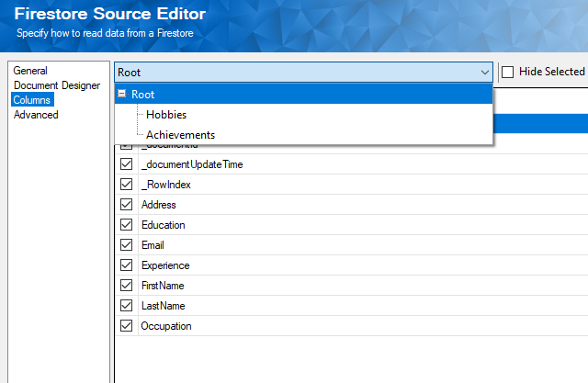This screenshot has width=588, height=383.
Task: Select the Columns page
Action: pyautogui.click(x=32, y=100)
